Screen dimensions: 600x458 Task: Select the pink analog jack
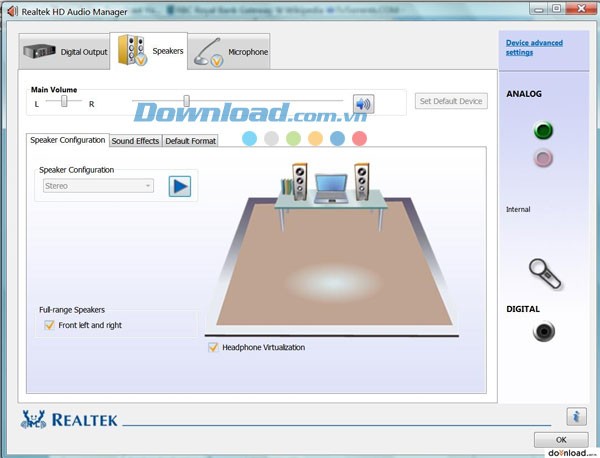click(543, 158)
